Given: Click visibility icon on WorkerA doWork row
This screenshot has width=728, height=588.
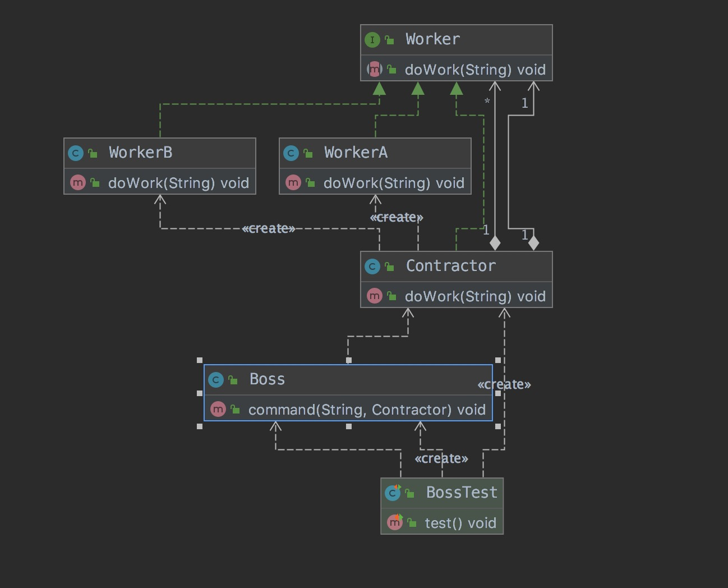Looking at the screenshot, I should 310,183.
